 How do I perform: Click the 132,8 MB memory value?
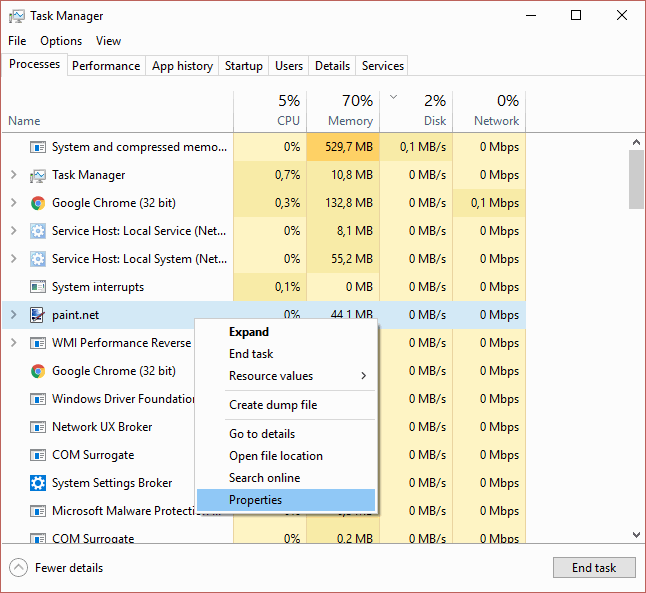pos(349,203)
